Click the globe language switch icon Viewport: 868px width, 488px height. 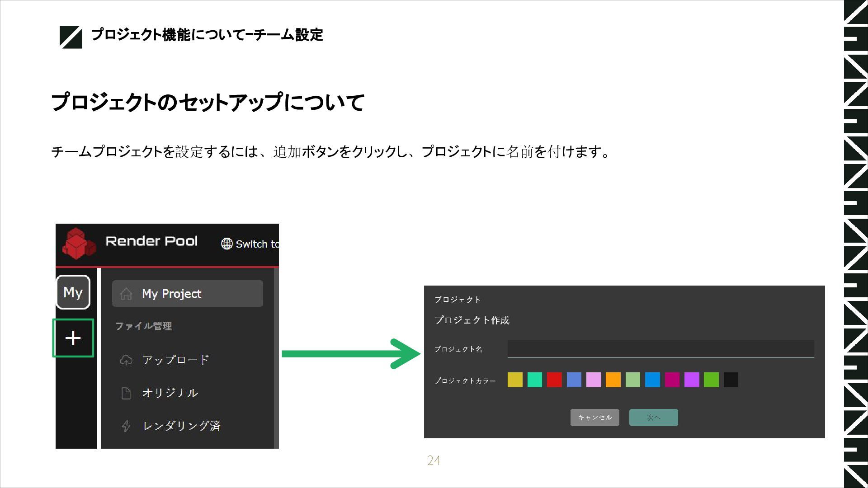pos(226,244)
